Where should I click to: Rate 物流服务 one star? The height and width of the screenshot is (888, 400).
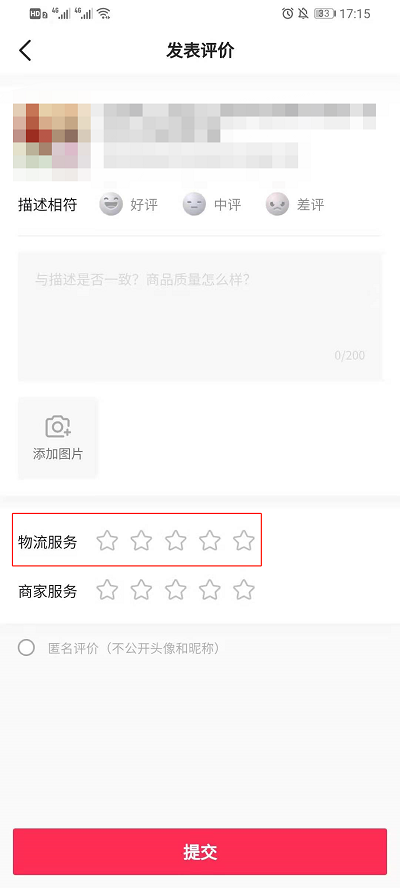(x=107, y=541)
